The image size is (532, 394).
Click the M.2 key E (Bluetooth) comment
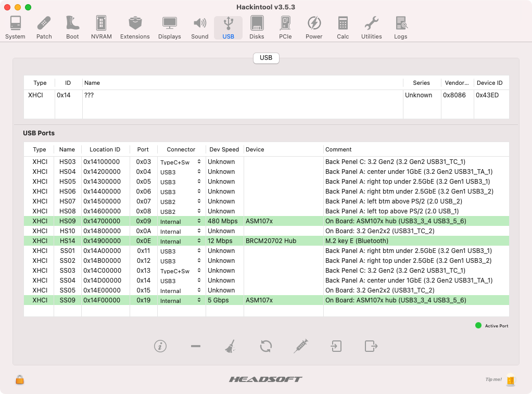point(357,241)
